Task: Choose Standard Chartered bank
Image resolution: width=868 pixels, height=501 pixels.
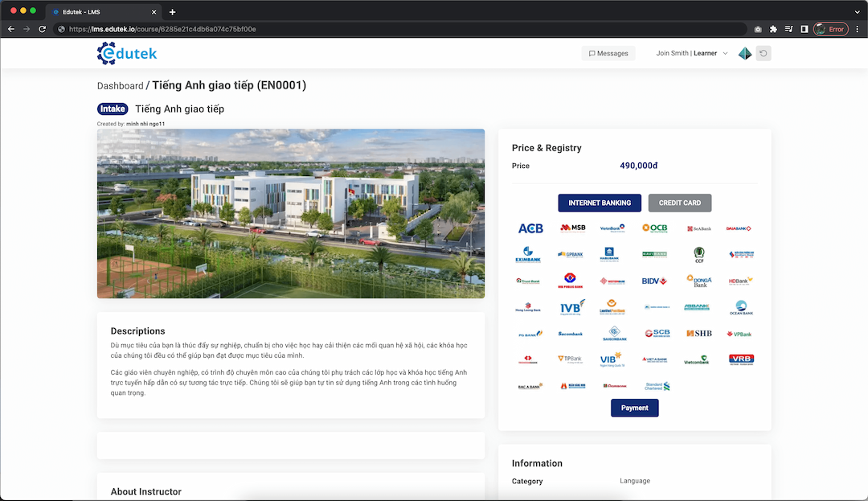Action: coord(655,386)
